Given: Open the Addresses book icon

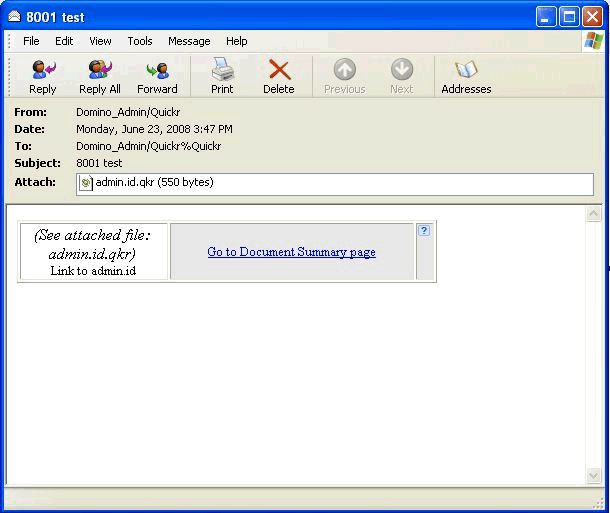Looking at the screenshot, I should tap(466, 70).
